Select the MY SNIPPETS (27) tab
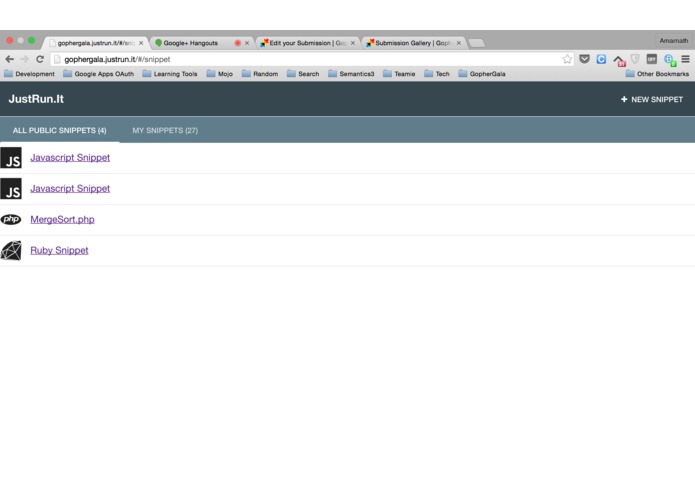Image resolution: width=695 pixels, height=494 pixels. 165,130
